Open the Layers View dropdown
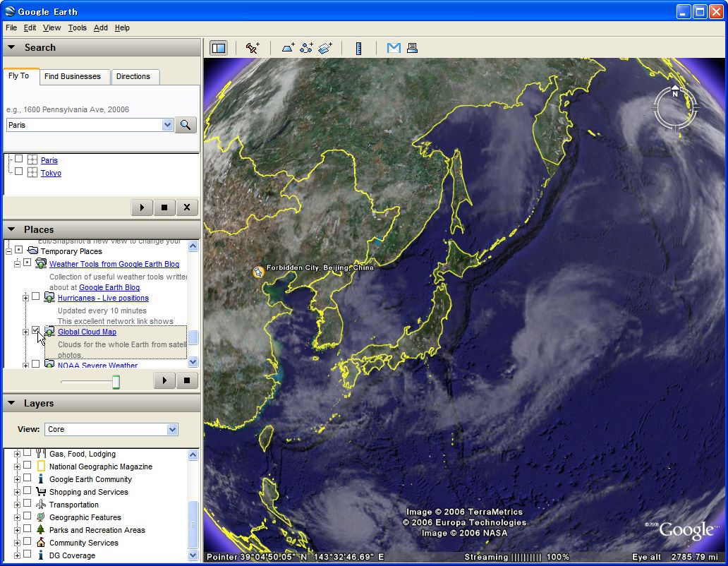Viewport: 728px width, 566px height. [172, 429]
